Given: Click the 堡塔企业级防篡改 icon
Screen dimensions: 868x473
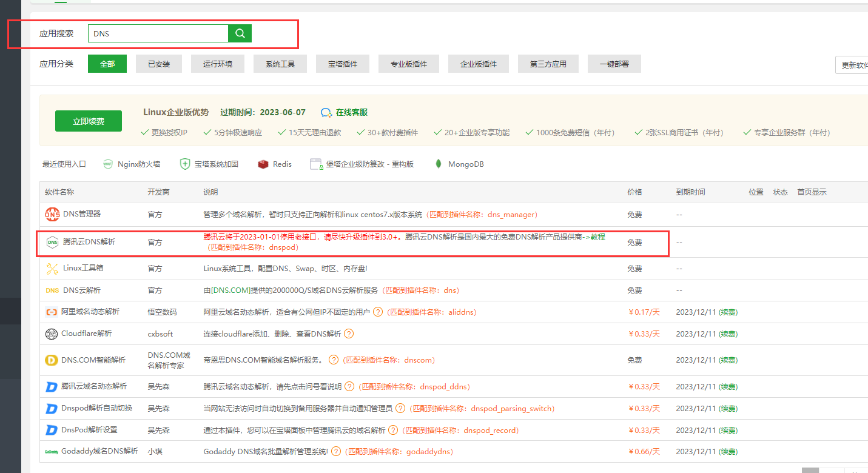Looking at the screenshot, I should pos(315,164).
